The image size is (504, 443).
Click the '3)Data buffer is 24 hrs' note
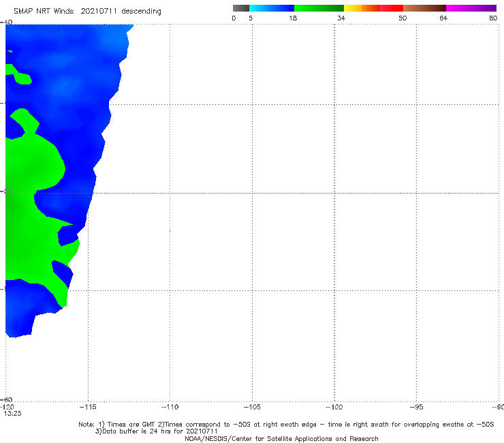156,431
